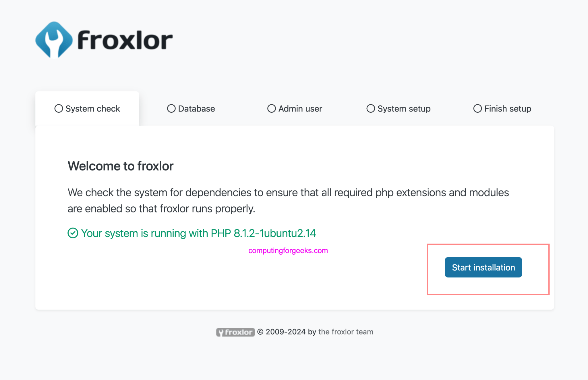Open the Database installation step
The image size is (588, 380).
(x=191, y=108)
